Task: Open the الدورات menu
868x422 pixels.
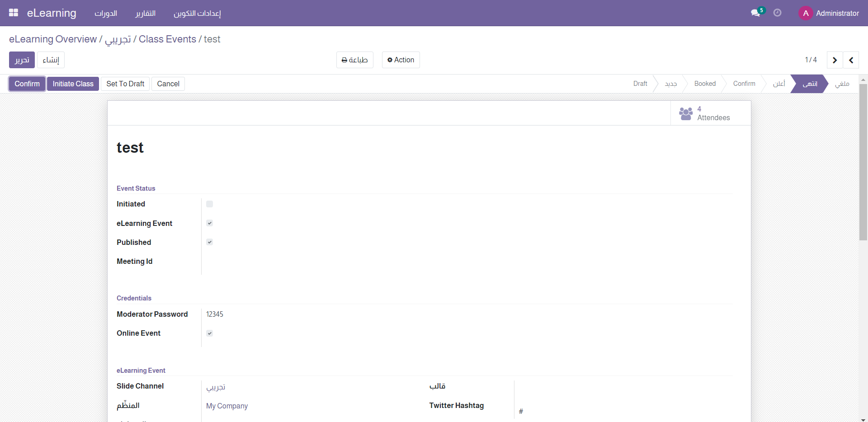Action: coord(106,13)
